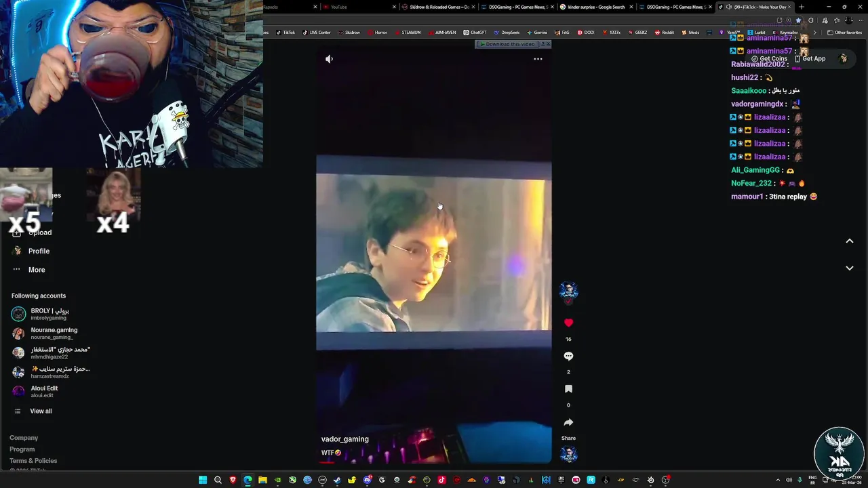This screenshot has height=488, width=868.
Task: Click the ENG FR language indicator
Action: (812, 480)
